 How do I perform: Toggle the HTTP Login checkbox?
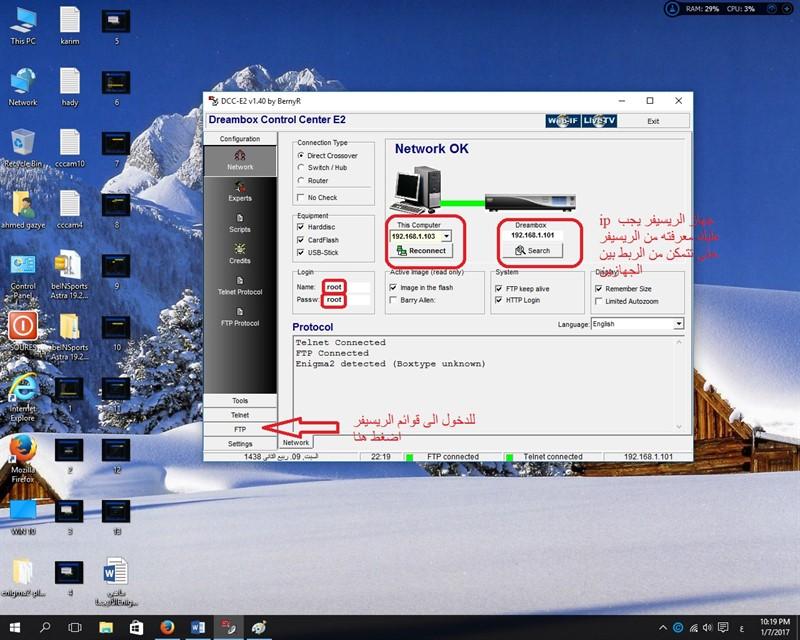(498, 300)
